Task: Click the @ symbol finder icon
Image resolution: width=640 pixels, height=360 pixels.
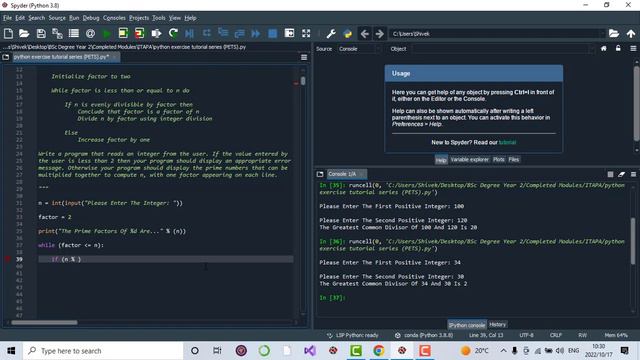Action: coord(90,33)
